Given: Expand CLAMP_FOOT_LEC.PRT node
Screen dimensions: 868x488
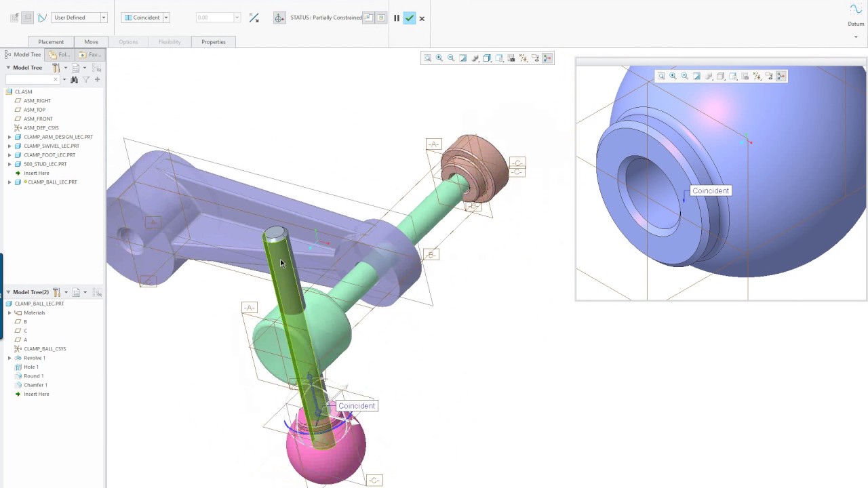Looking at the screenshot, I should (9, 155).
